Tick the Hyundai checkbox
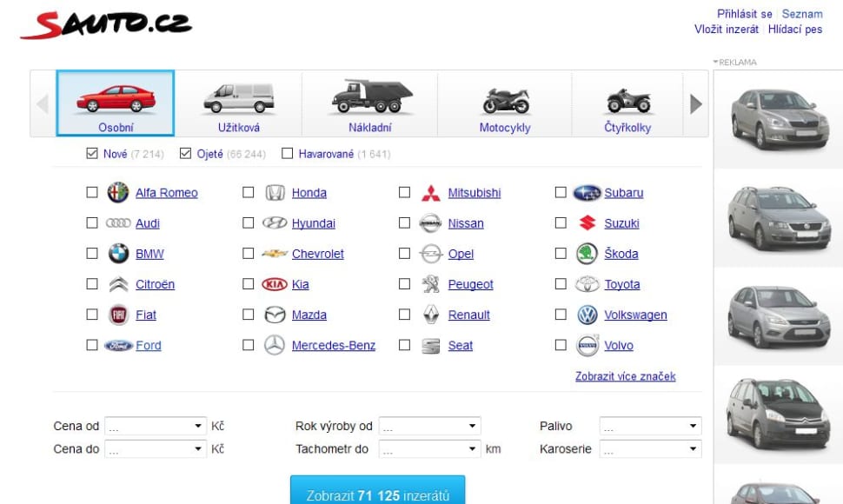Image resolution: width=843 pixels, height=504 pixels. pyautogui.click(x=248, y=223)
